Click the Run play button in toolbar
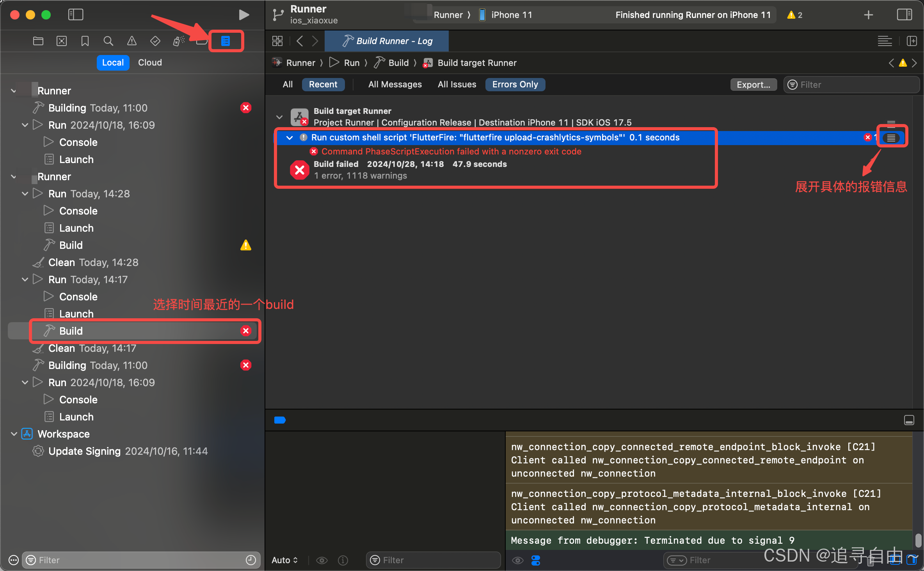The width and height of the screenshot is (924, 571). (x=244, y=15)
